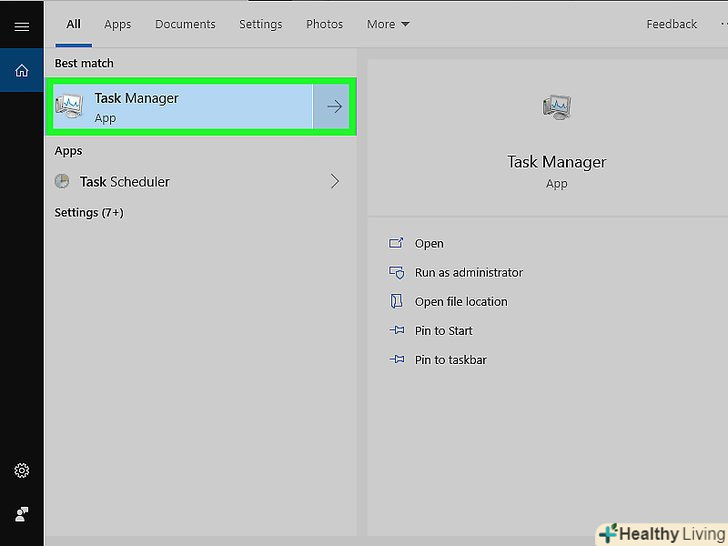
Task: Show the Settings (7+) results group
Action: tap(89, 213)
